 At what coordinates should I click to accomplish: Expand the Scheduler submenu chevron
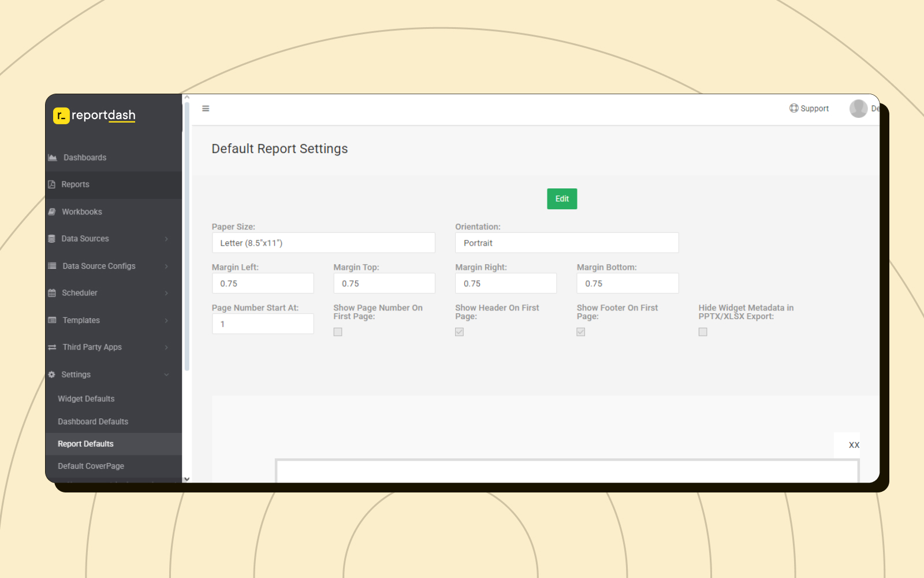pyautogui.click(x=166, y=293)
